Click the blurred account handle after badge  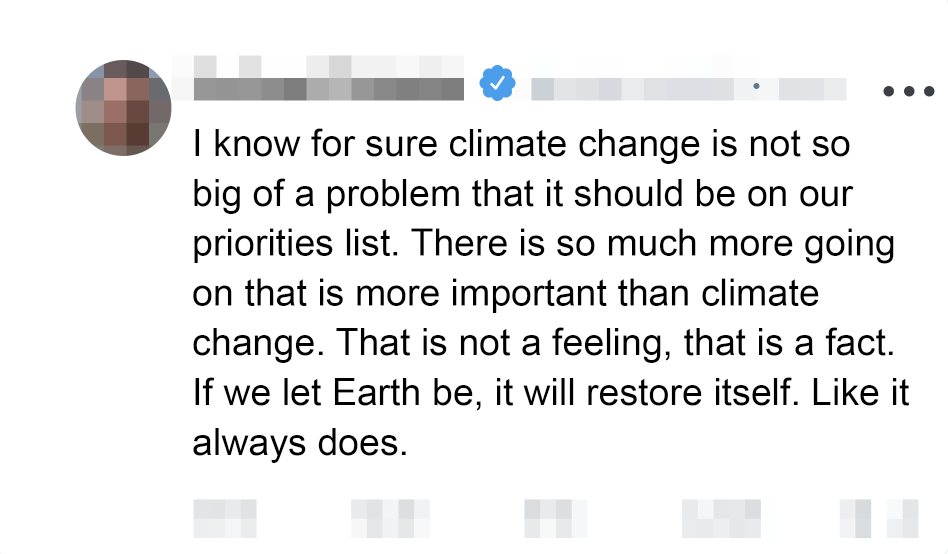(634, 88)
